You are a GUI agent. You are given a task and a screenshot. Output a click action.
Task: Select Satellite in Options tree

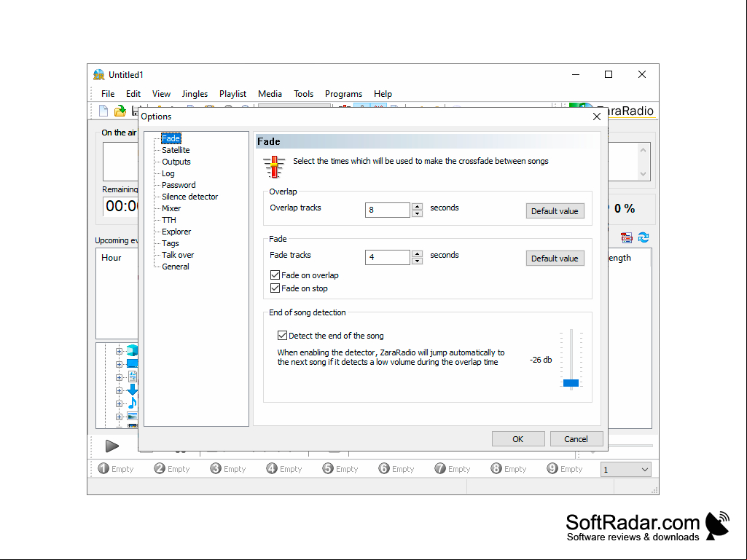click(x=176, y=150)
